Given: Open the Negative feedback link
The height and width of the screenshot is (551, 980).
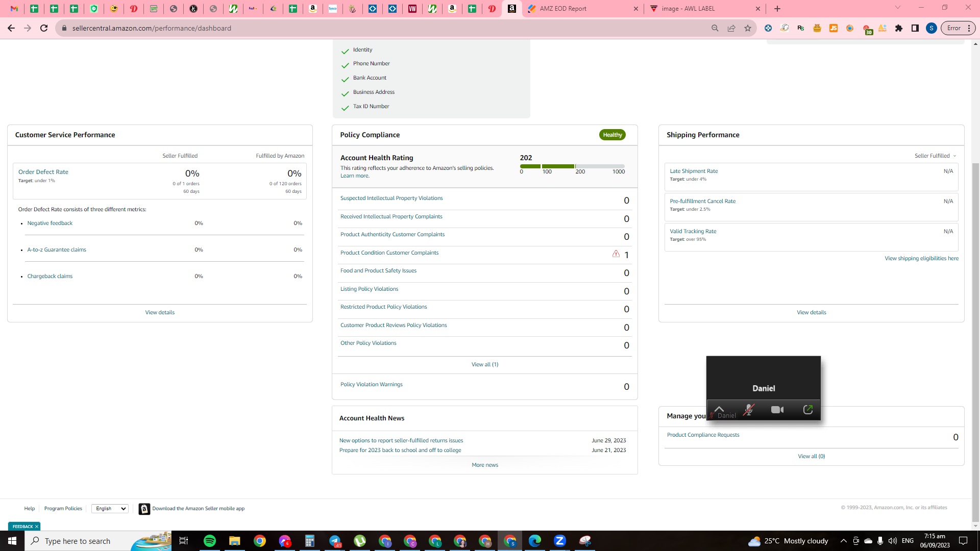Looking at the screenshot, I should point(50,223).
